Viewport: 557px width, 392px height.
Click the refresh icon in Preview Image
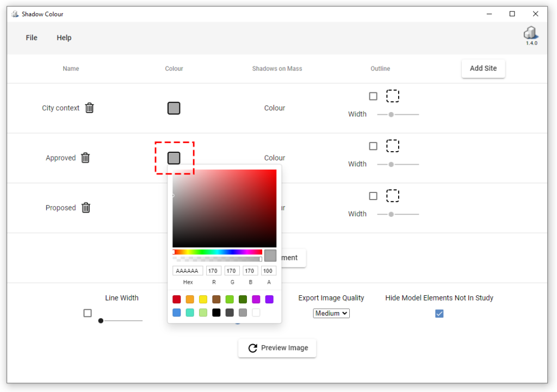(252, 348)
